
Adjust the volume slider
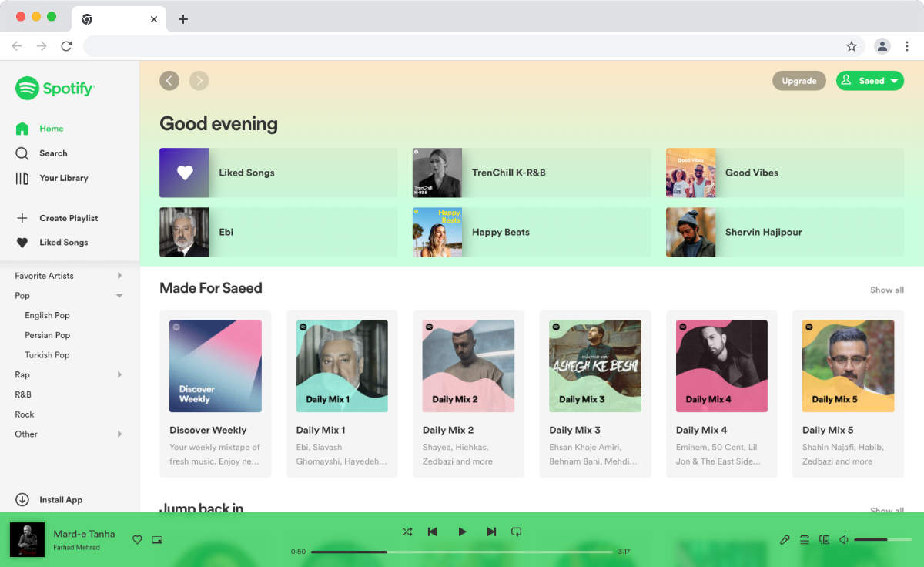click(882, 540)
